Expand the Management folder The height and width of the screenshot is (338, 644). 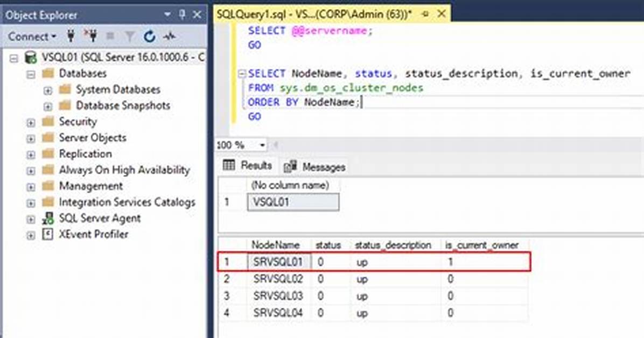31,187
